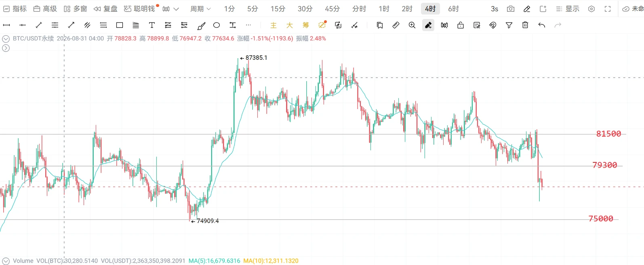
Task: Select the text annotation tool
Action: pos(152,25)
